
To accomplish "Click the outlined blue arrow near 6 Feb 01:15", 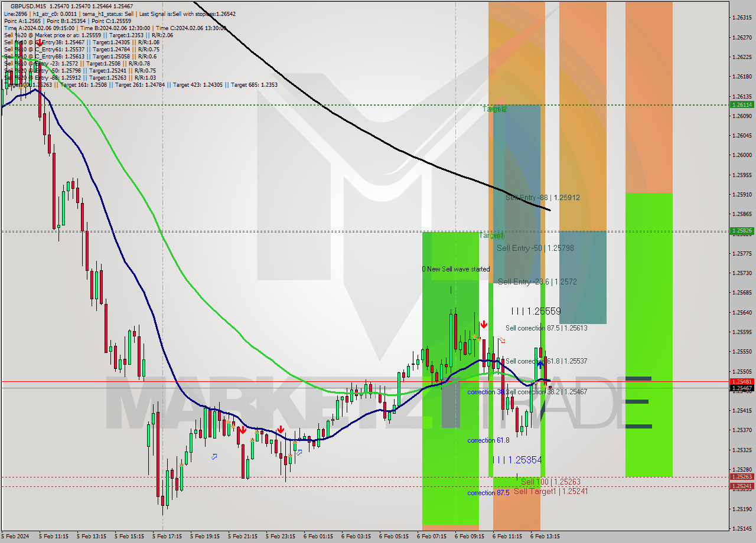I will pyautogui.click(x=299, y=453).
